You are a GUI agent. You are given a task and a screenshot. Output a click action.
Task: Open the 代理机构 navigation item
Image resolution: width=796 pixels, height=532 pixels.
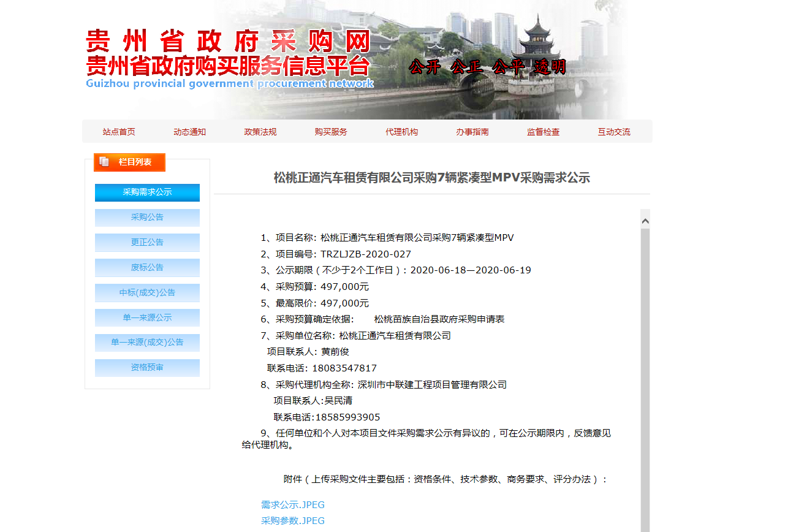[402, 132]
